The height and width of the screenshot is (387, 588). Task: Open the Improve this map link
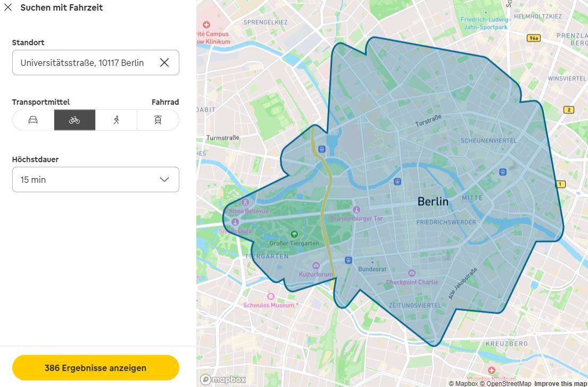pos(560,383)
